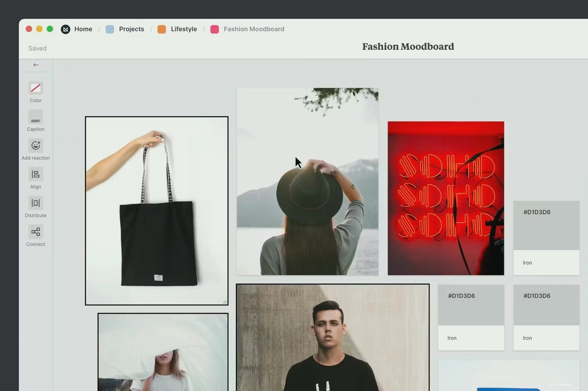Click the blue Projects board icon
Viewport: 588px width, 391px height.
point(110,29)
